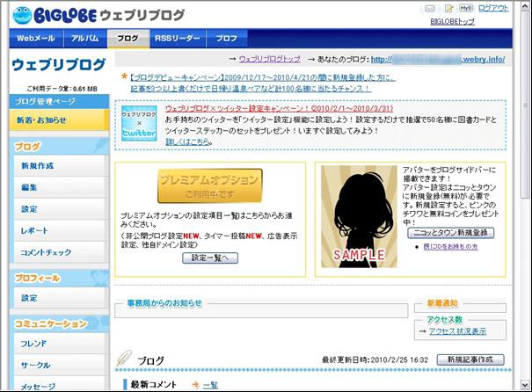
Task: Open フレンド in the コミュニケーション section
Action: (x=61, y=344)
